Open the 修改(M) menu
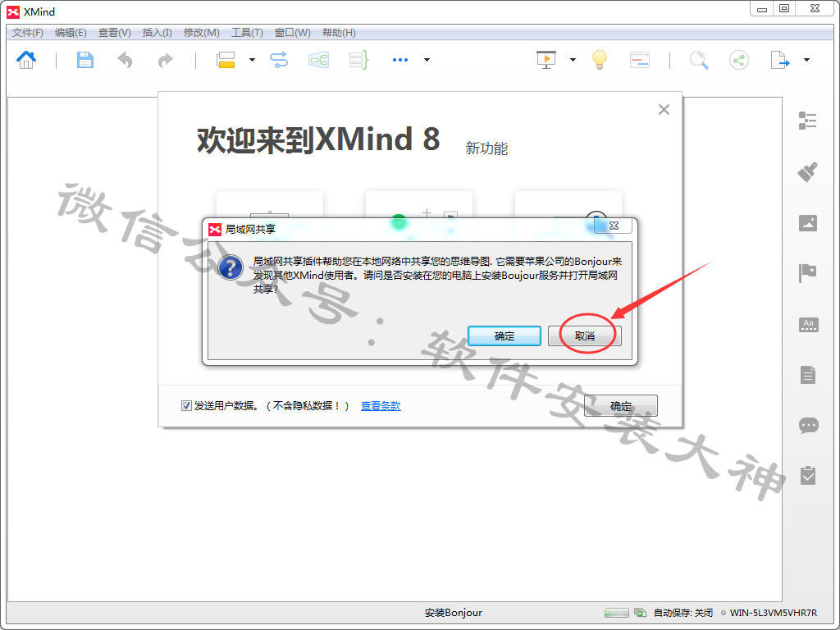 (x=202, y=33)
